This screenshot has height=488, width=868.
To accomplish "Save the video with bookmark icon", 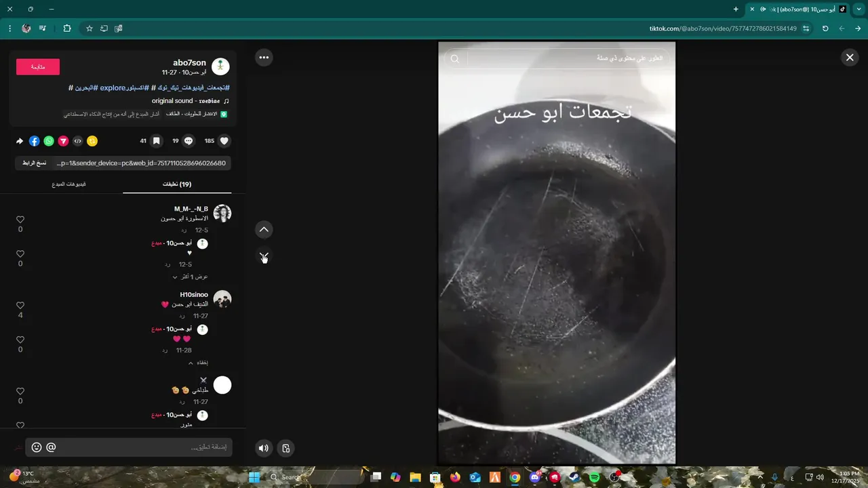I will coord(156,141).
